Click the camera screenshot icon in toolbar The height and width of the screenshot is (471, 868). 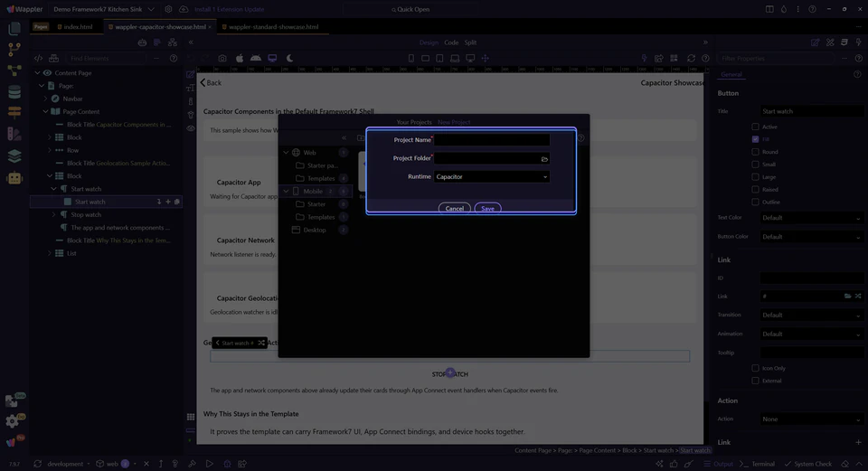222,58
